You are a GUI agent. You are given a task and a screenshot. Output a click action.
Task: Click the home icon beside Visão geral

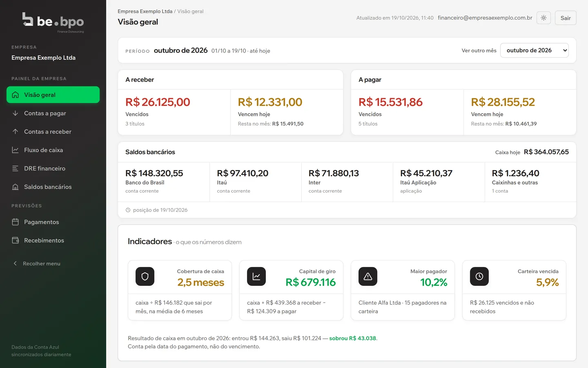pos(16,95)
